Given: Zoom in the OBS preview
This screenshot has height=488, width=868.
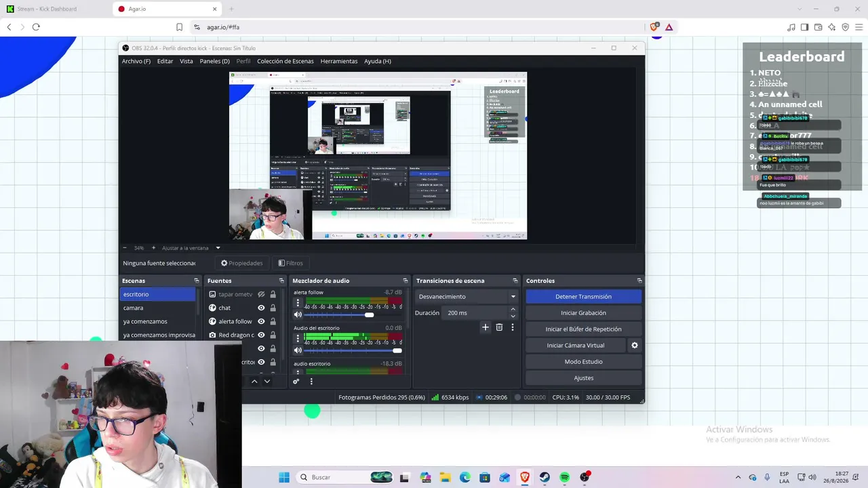Looking at the screenshot, I should tap(153, 248).
